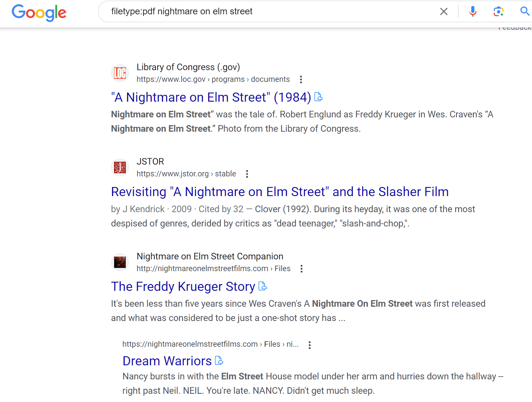This screenshot has height=402, width=532.
Task: Clear the search query with X
Action: pyautogui.click(x=444, y=12)
